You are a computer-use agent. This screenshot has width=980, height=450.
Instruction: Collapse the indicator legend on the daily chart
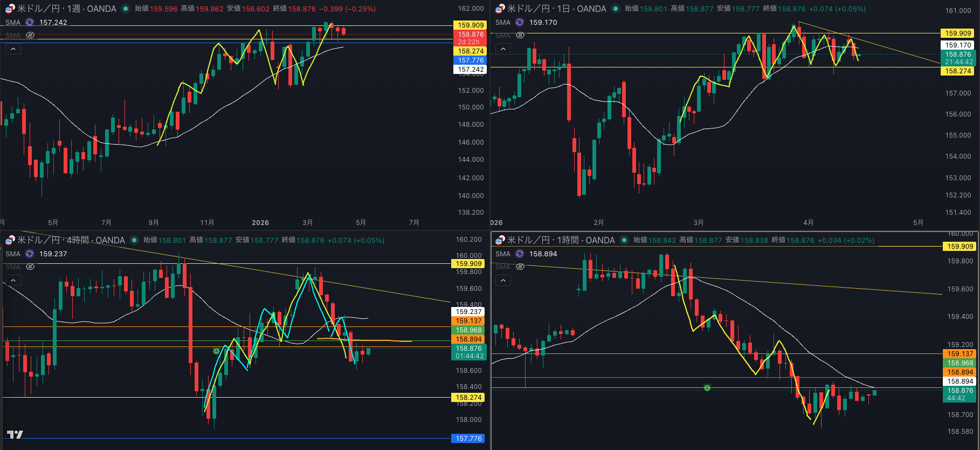point(503,49)
